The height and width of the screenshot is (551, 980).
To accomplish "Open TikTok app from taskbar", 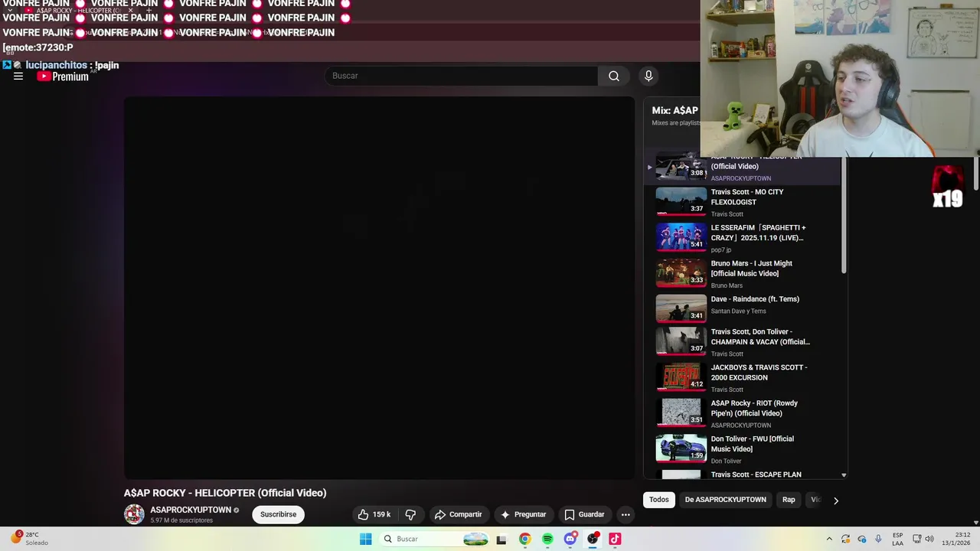I will [x=615, y=539].
